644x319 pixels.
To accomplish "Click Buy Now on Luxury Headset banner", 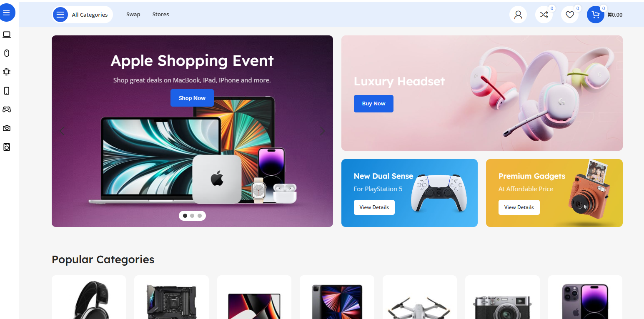I will coord(373,104).
